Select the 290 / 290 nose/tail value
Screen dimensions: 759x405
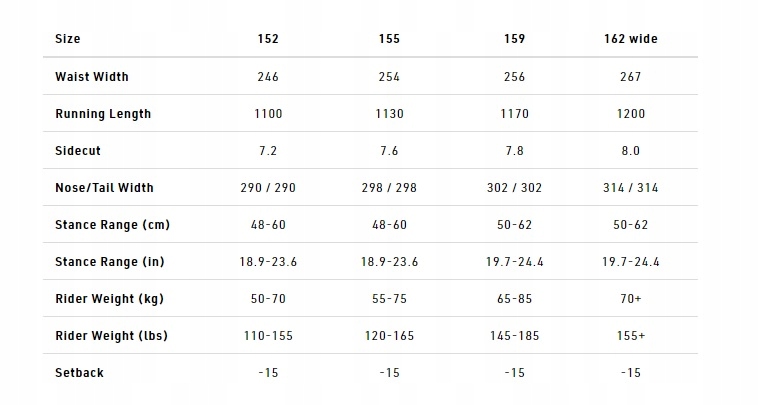pos(268,188)
